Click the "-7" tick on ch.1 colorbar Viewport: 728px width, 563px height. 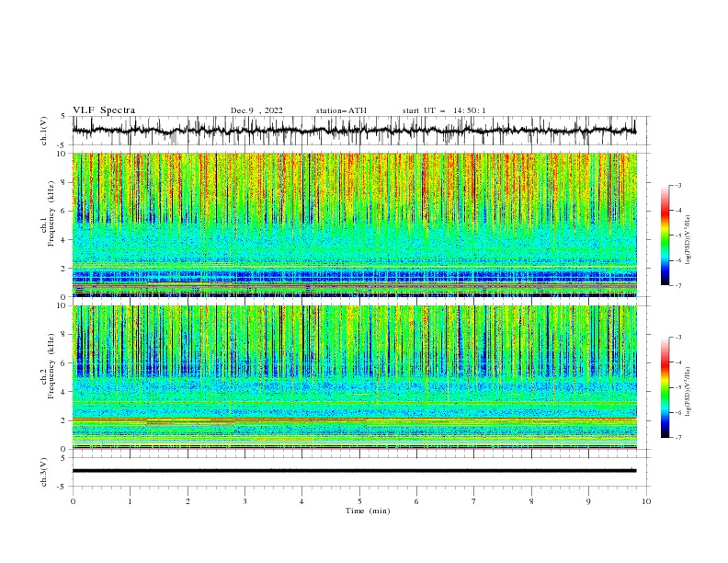677,285
